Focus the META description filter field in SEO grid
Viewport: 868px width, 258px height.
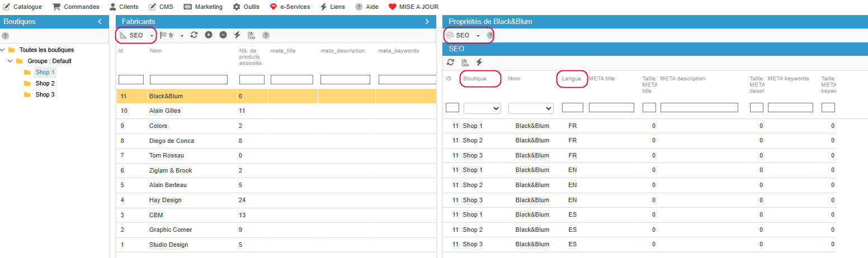(699, 107)
